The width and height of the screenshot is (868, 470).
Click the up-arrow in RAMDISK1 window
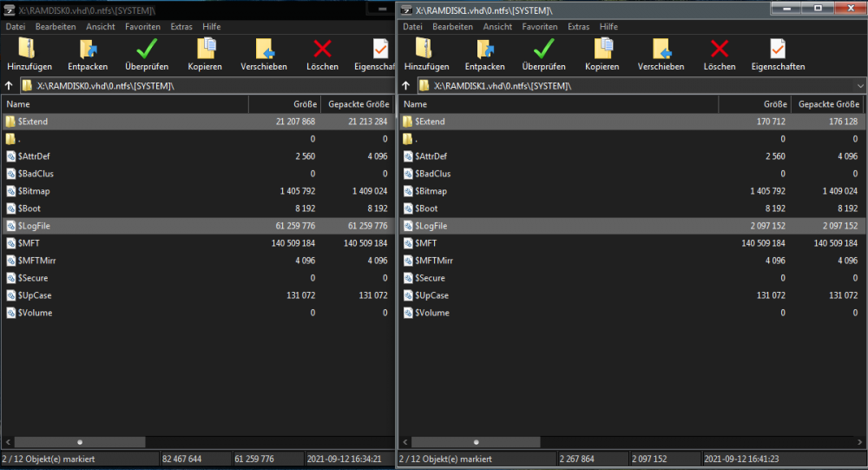pos(405,86)
